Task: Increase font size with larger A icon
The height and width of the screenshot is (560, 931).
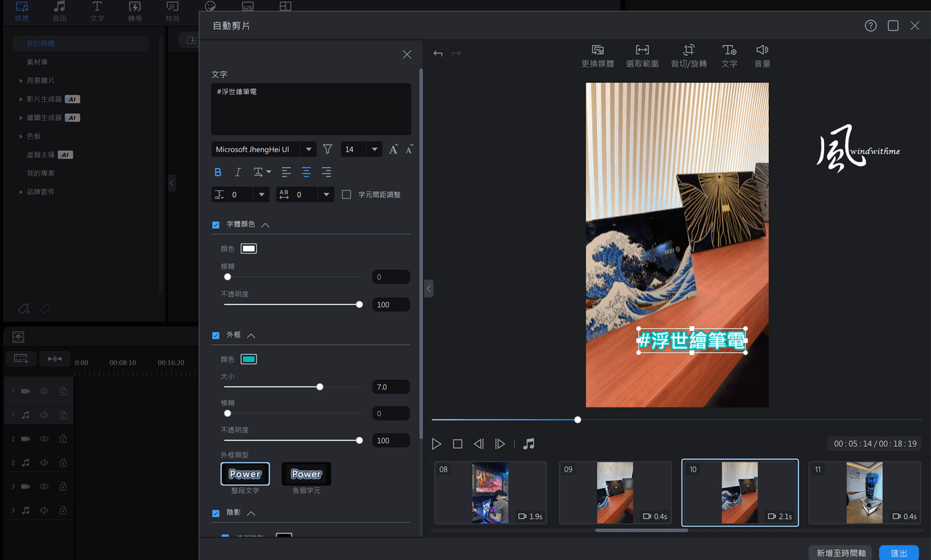Action: tap(393, 149)
